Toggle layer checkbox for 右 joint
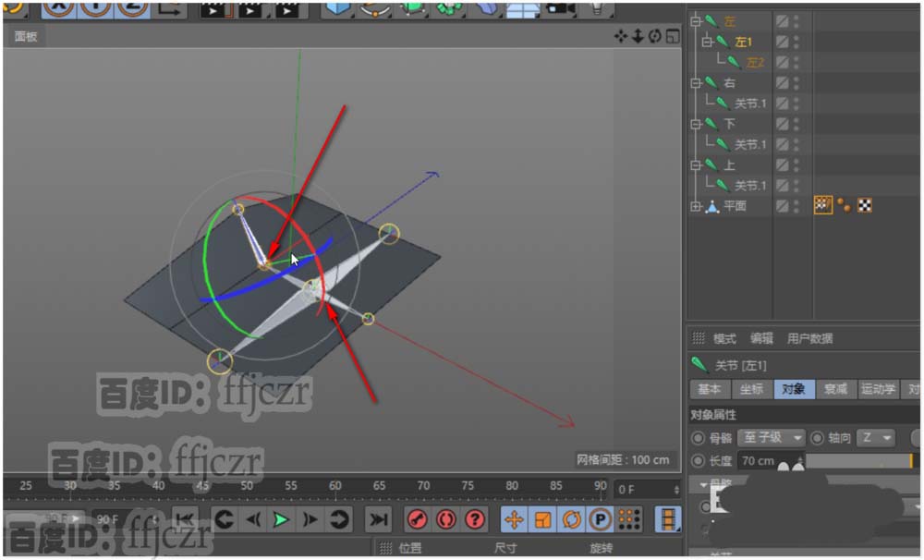924x560 pixels. pyautogui.click(x=782, y=82)
